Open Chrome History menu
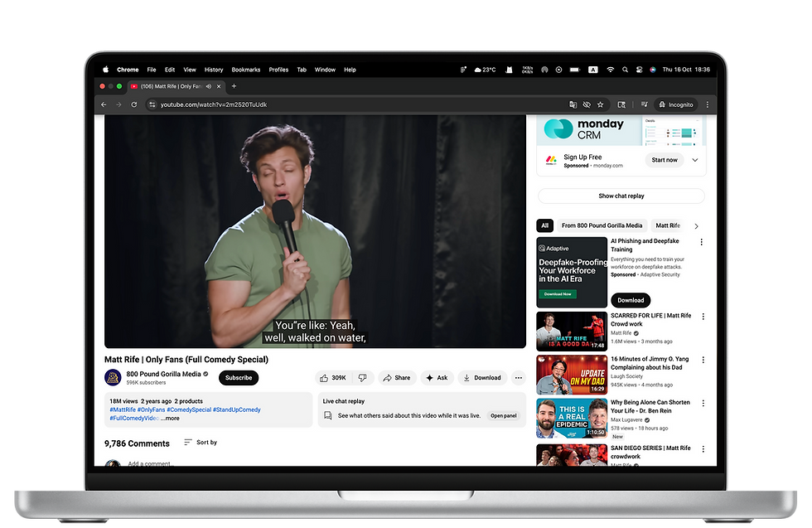This screenshot has height=528, width=812. click(214, 70)
